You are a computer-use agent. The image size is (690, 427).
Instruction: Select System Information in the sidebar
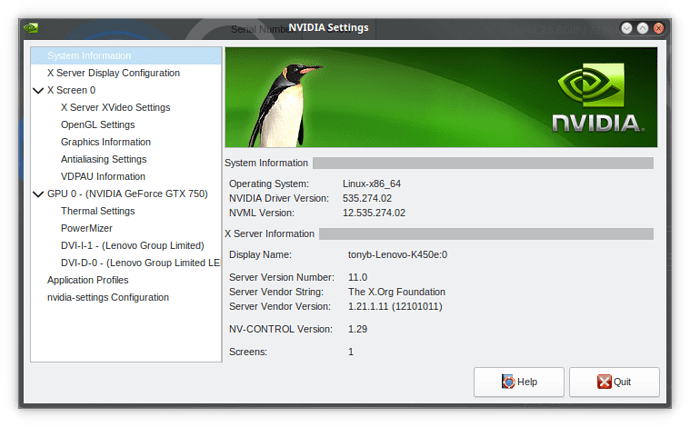pyautogui.click(x=89, y=56)
